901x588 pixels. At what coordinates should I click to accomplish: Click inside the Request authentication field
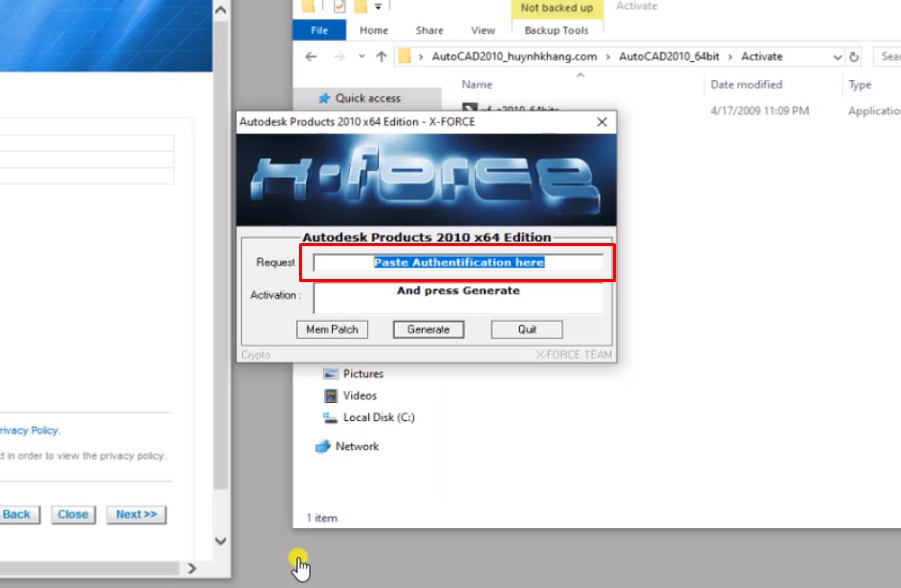tap(460, 263)
